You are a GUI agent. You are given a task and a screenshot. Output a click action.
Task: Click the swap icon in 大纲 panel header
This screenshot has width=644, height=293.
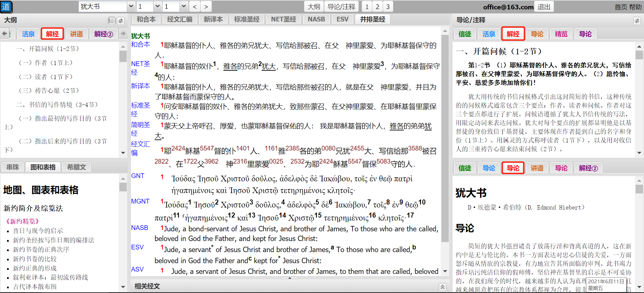point(121,21)
